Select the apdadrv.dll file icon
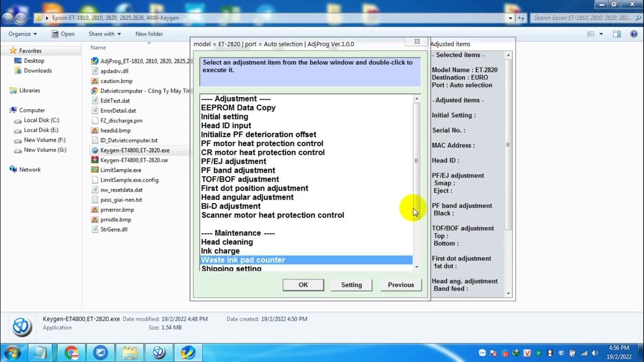The image size is (644, 362). (95, 71)
